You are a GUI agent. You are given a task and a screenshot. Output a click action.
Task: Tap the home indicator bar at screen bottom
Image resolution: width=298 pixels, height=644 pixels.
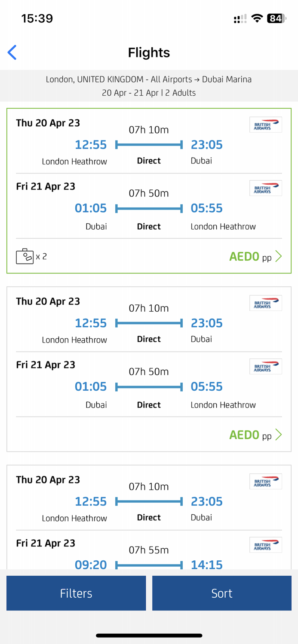click(x=149, y=635)
